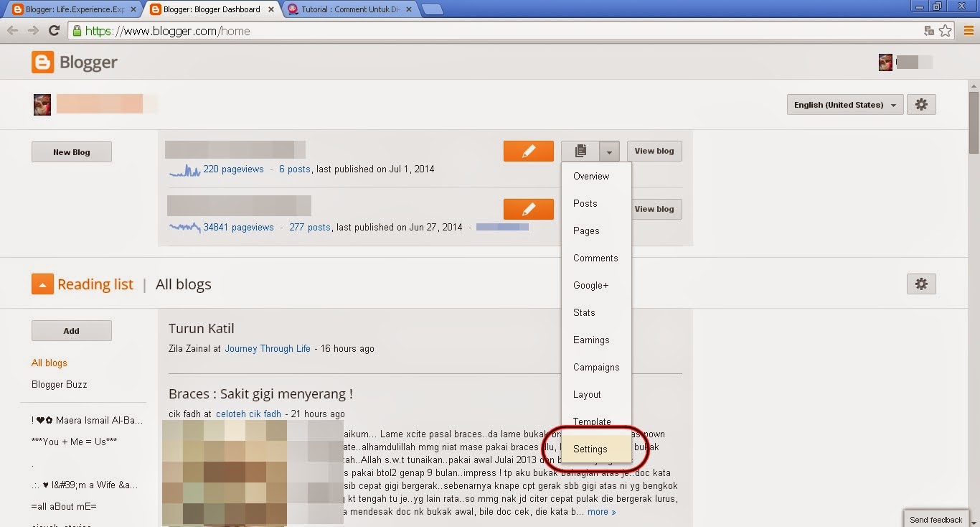Click the address bar URL field

click(x=495, y=31)
